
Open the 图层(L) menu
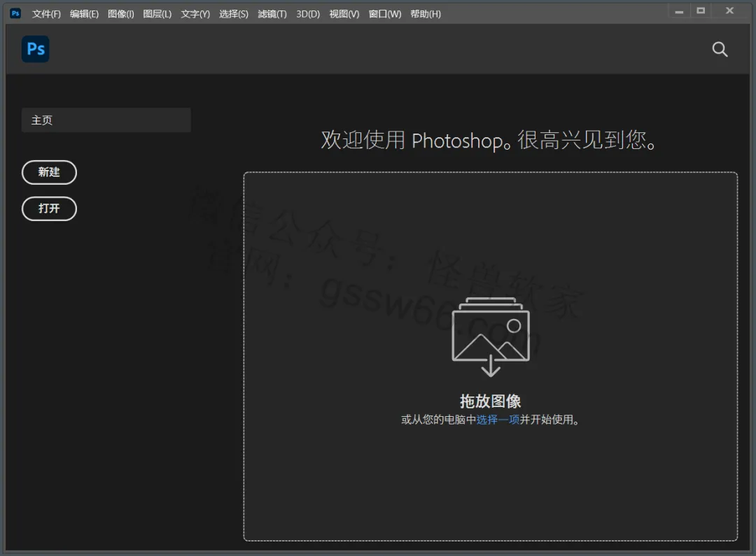157,14
